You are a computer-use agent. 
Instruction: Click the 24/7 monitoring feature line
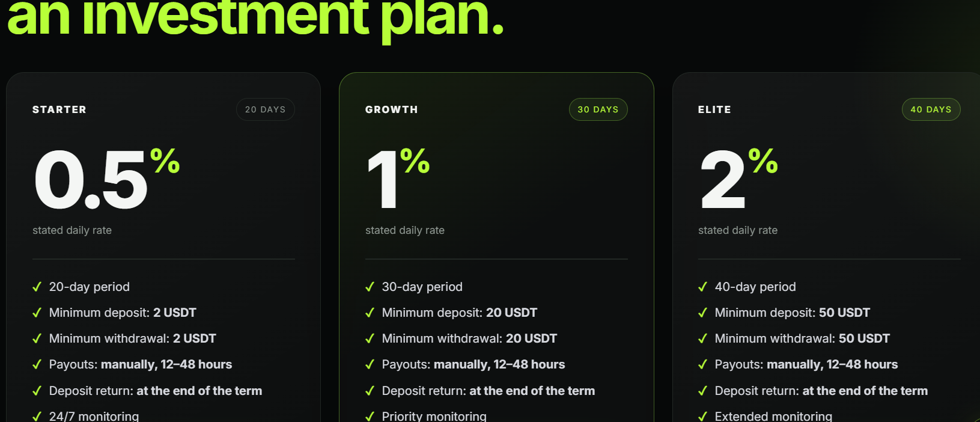click(x=94, y=416)
